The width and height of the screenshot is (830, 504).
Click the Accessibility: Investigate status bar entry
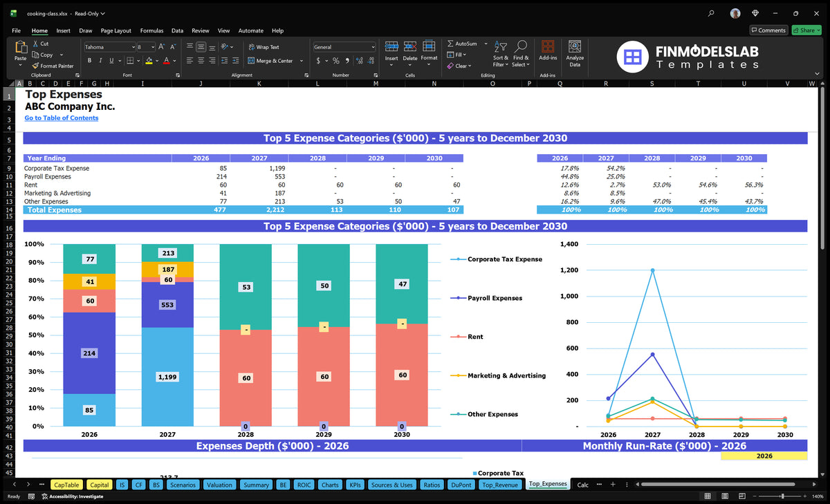pyautogui.click(x=72, y=496)
